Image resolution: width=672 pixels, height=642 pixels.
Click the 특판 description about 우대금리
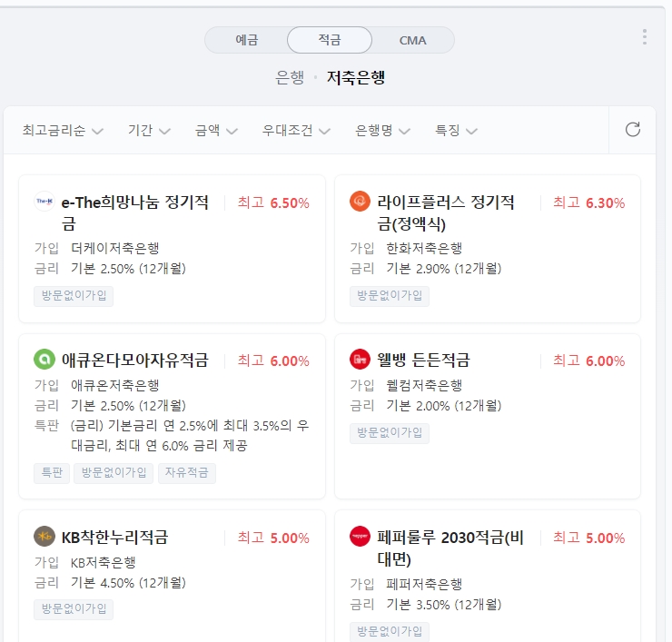(190, 436)
